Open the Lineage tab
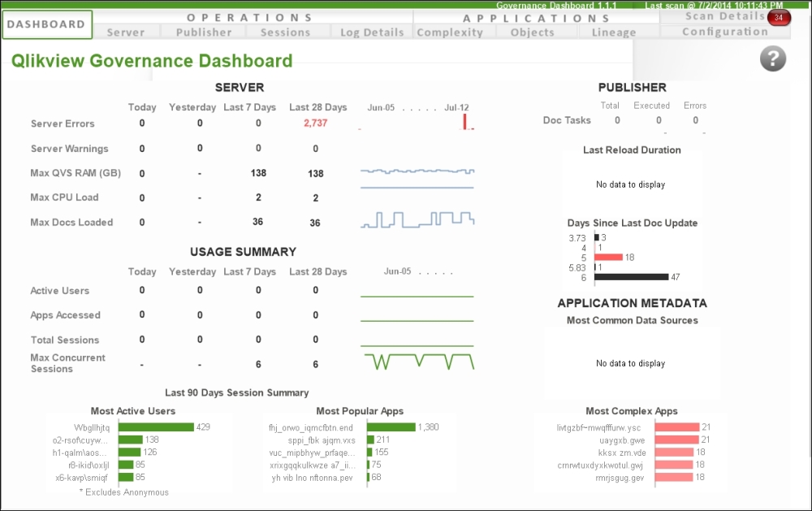The height and width of the screenshot is (511, 812). pyautogui.click(x=614, y=32)
